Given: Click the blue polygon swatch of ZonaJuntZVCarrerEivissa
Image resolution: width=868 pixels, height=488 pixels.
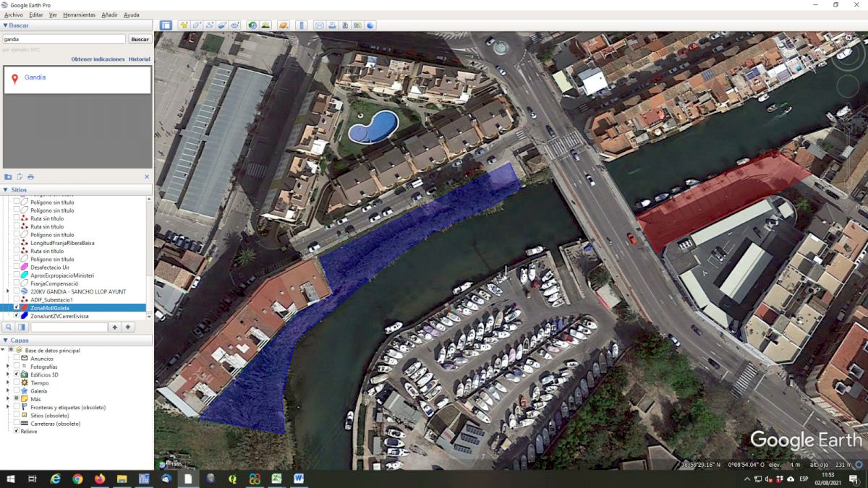Looking at the screenshot, I should pos(25,316).
